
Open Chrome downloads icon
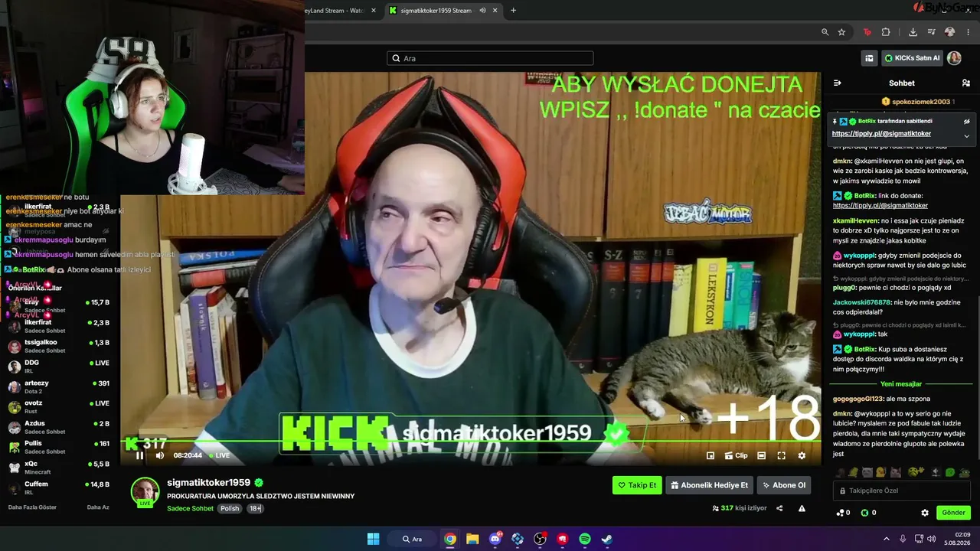(913, 32)
